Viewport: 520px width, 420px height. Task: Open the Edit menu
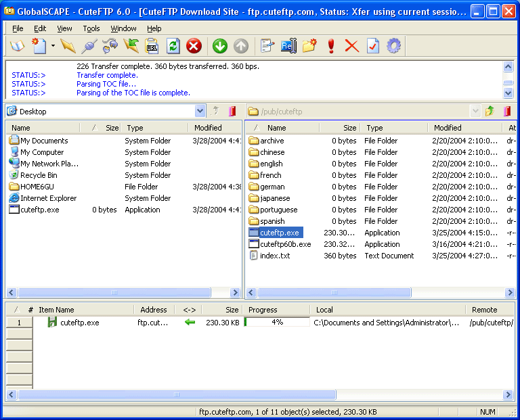click(x=40, y=28)
